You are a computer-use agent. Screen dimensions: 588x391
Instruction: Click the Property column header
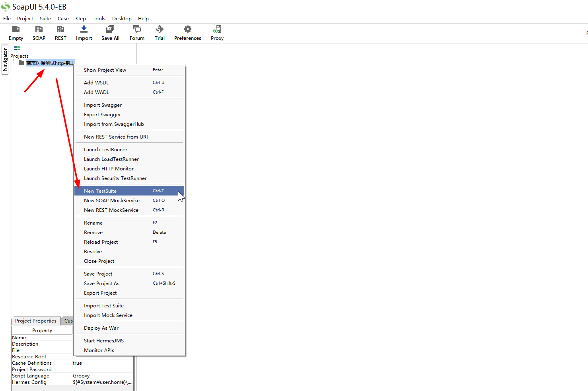click(x=42, y=330)
